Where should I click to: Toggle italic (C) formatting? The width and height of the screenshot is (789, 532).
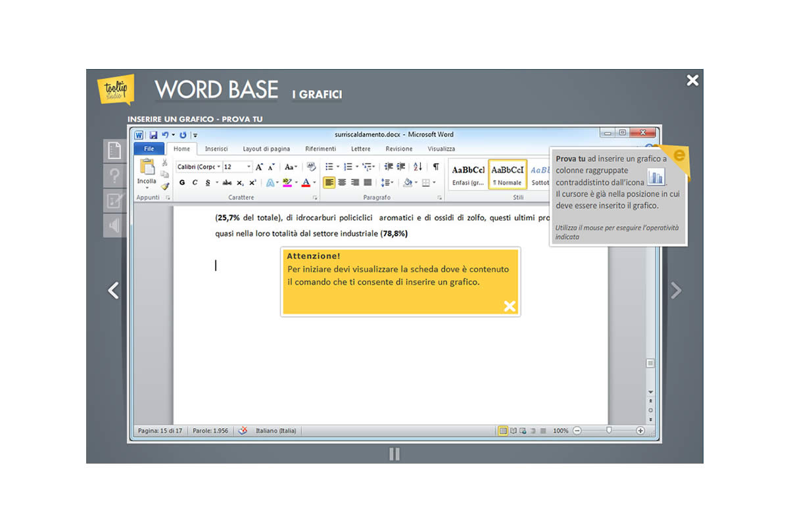point(195,183)
